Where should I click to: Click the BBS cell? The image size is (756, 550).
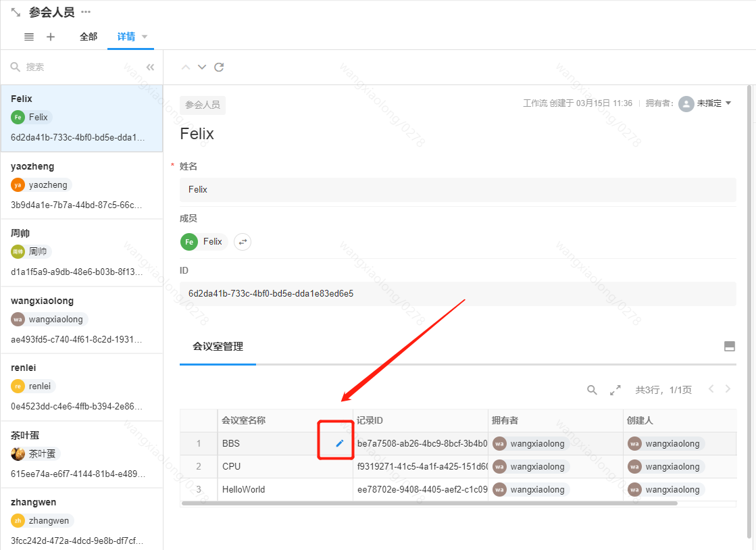(x=285, y=443)
